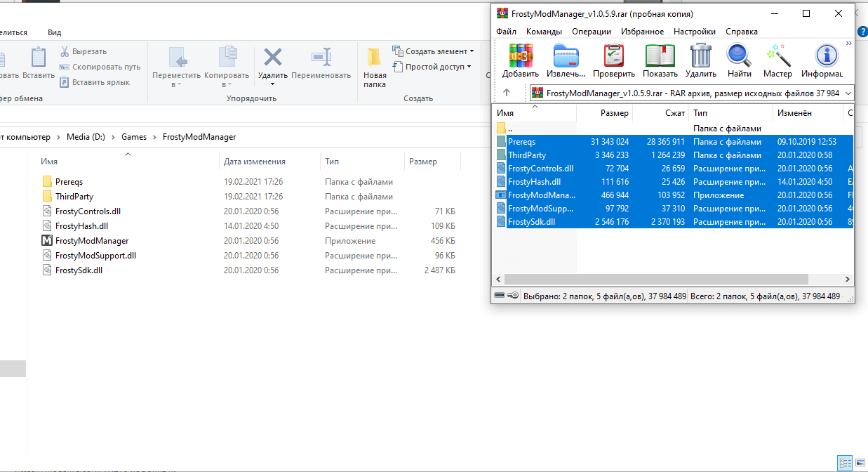Click the WinRAR Информация icon
Image resolution: width=868 pixels, height=472 pixels.
(x=827, y=55)
